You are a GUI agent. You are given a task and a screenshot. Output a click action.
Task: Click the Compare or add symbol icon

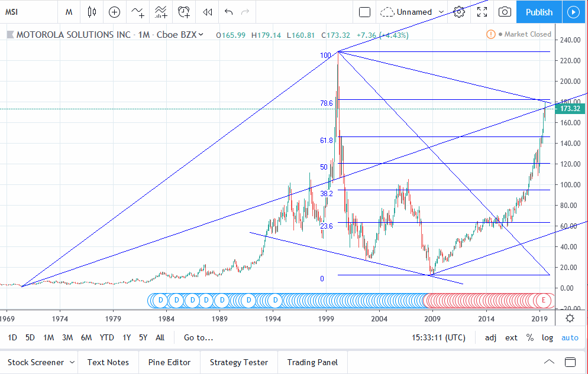point(114,12)
